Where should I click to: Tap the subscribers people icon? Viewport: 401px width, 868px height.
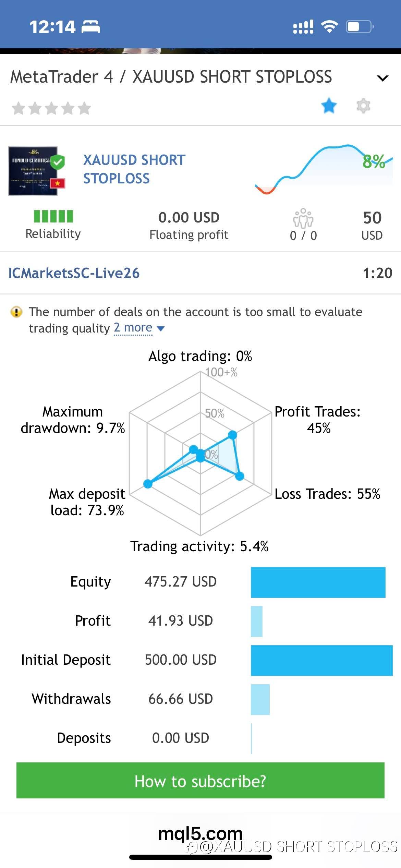click(303, 218)
